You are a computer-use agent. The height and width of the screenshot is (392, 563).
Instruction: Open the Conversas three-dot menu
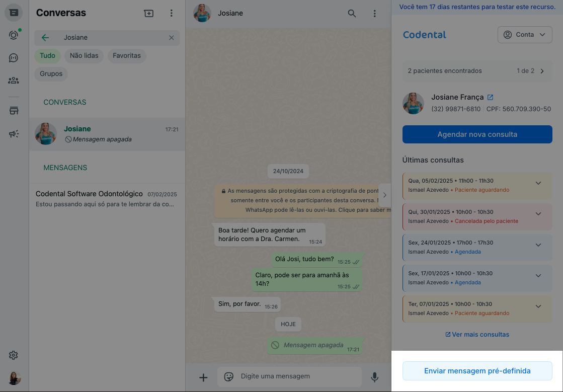click(171, 13)
